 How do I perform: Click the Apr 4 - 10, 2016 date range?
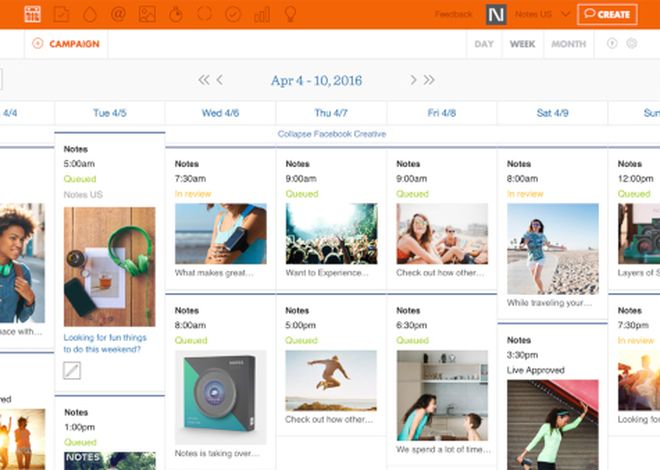tap(317, 80)
